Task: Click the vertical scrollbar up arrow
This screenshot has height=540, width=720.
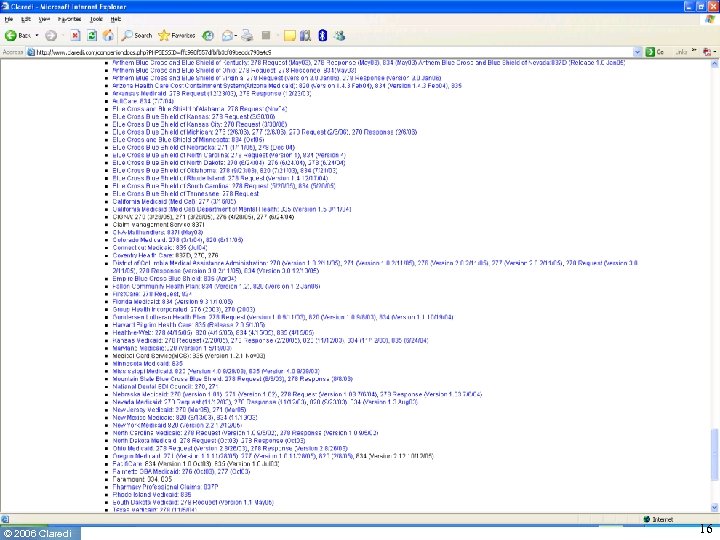Action: [714, 64]
